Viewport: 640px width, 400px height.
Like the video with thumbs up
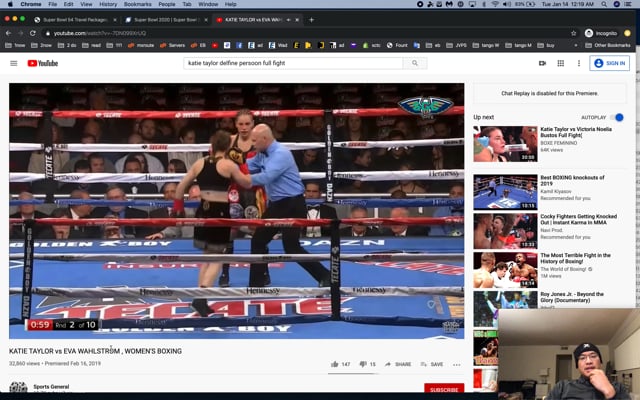(x=335, y=364)
